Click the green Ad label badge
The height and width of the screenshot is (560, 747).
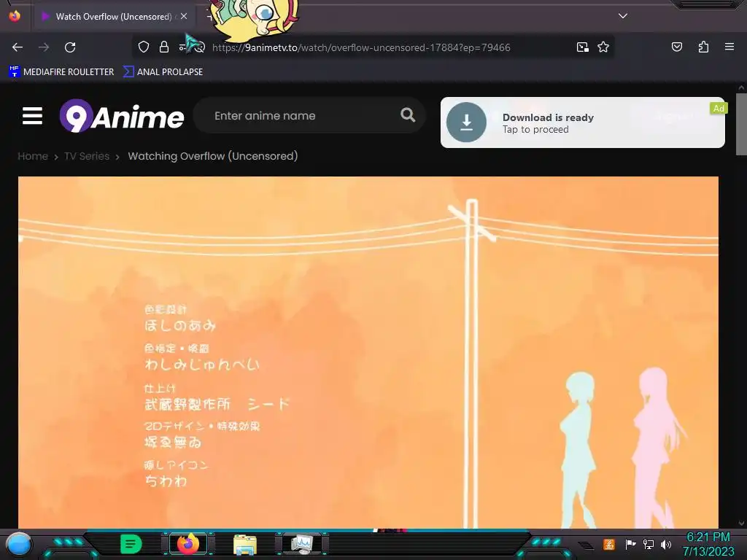pos(719,109)
